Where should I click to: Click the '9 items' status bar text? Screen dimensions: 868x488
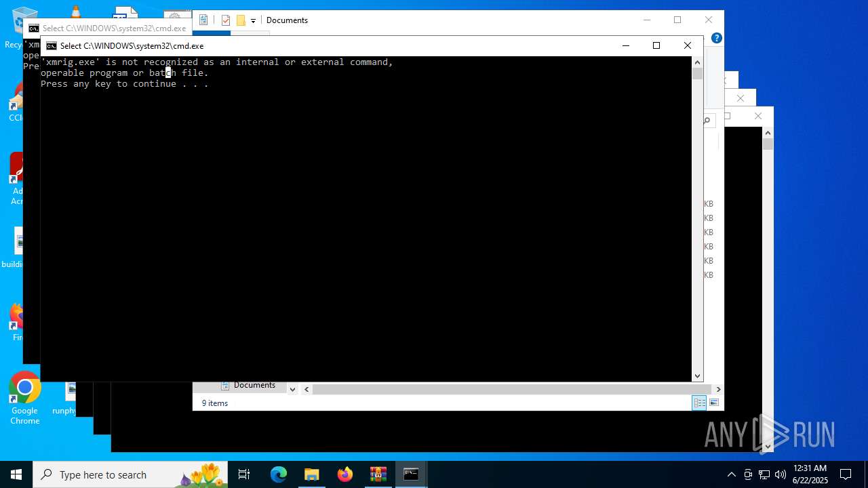pyautogui.click(x=215, y=403)
